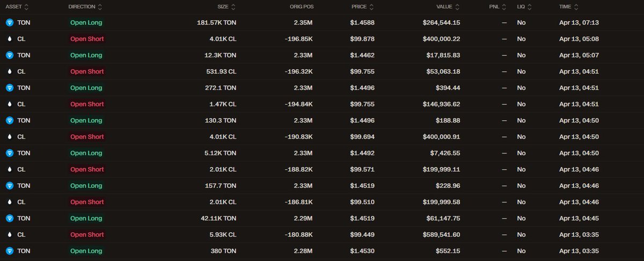Sort by the LIQ column header

524,7
